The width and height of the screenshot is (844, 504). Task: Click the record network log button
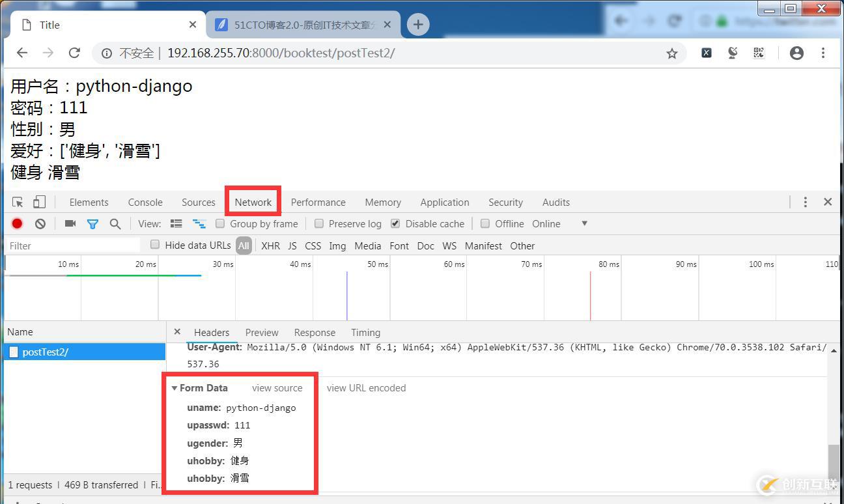tap(18, 223)
